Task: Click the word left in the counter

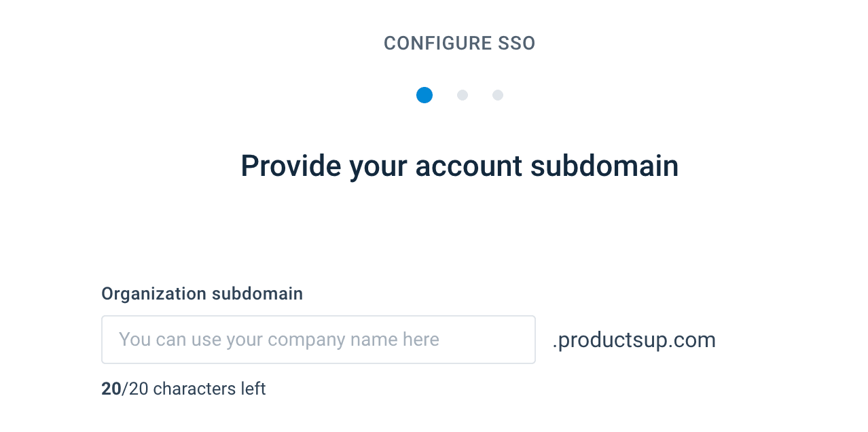Action: [x=253, y=389]
